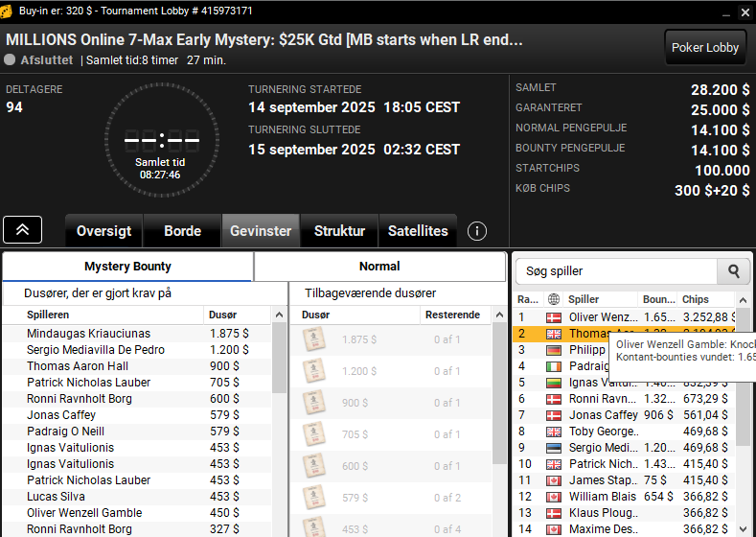
Task: Click the 1.875 $ bounty envelope icon
Action: 314,339
